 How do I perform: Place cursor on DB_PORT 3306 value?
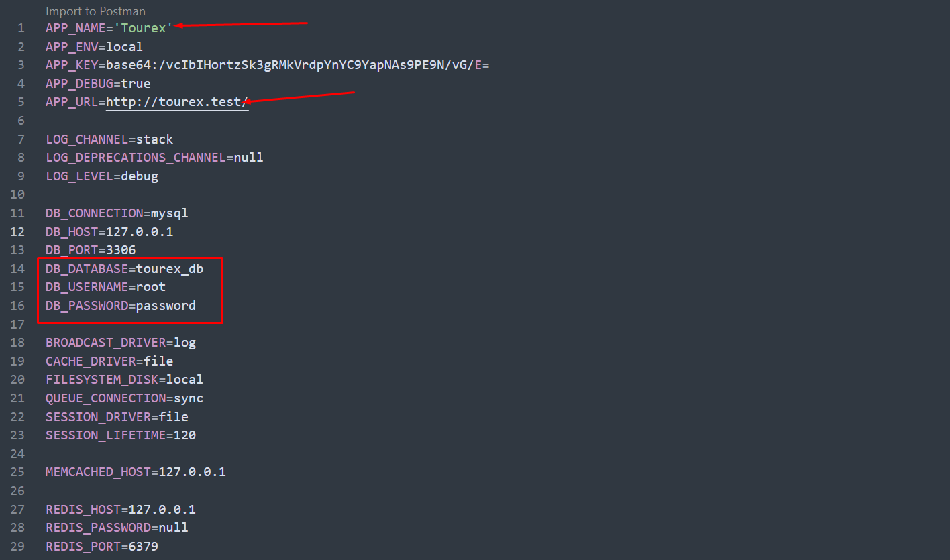coord(121,250)
